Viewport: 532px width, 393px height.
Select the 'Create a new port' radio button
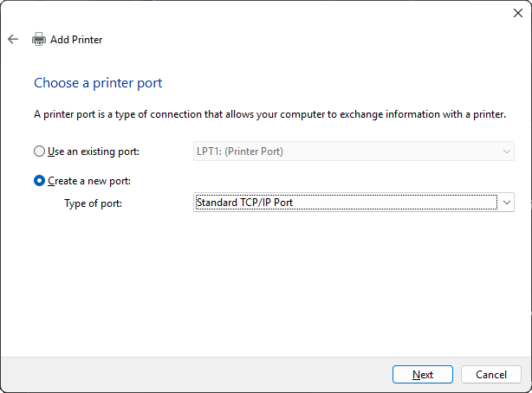pyautogui.click(x=39, y=181)
